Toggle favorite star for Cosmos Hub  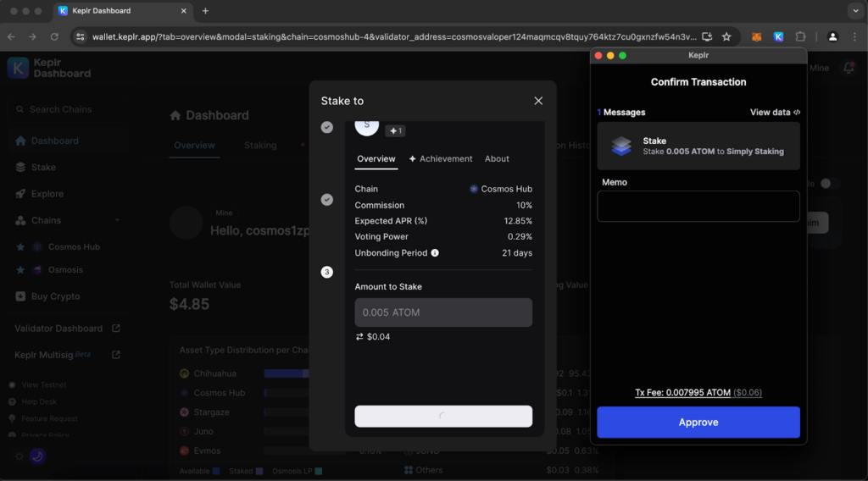click(x=19, y=247)
